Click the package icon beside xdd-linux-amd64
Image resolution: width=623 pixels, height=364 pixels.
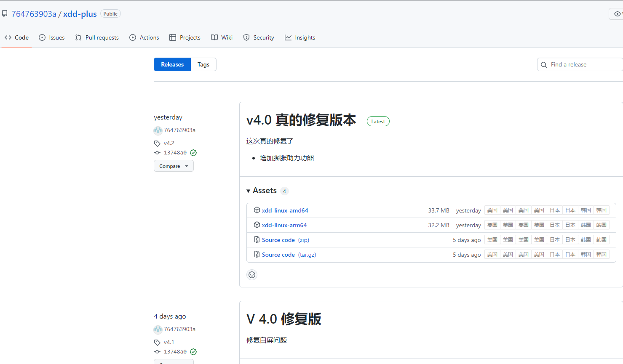pos(257,210)
